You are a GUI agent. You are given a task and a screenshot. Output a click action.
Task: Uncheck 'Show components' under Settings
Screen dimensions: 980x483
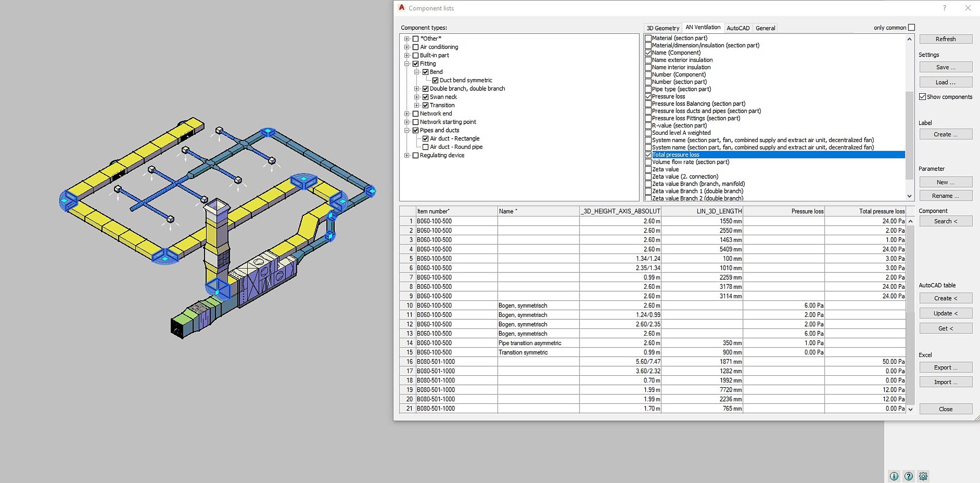(923, 97)
